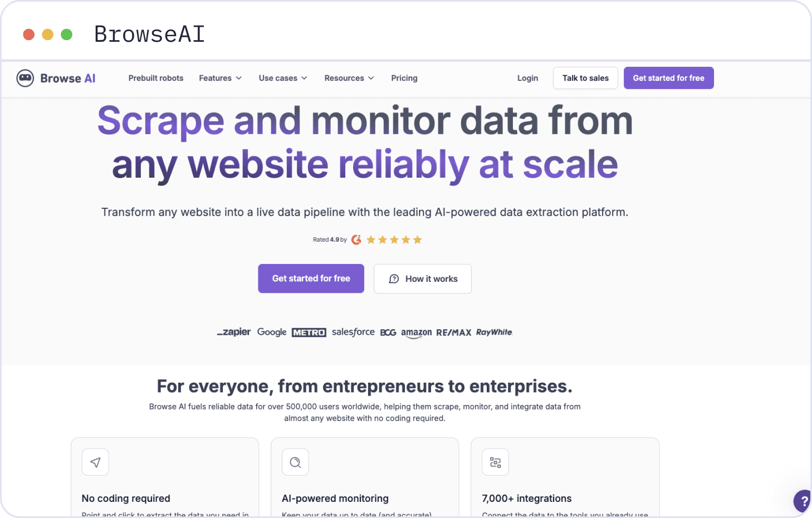Click the Talk to sales button
Image resolution: width=812 pixels, height=518 pixels.
tap(585, 78)
